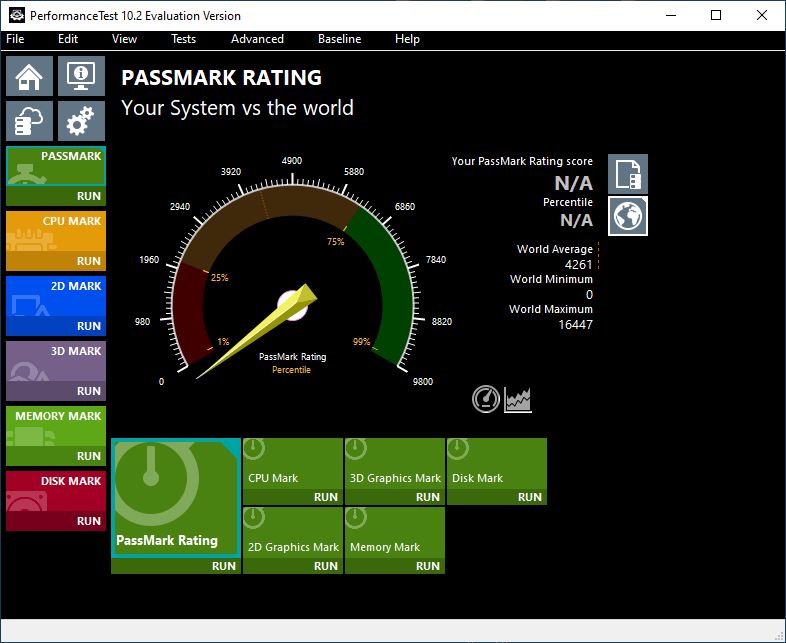Open the Edit menu

(68, 39)
